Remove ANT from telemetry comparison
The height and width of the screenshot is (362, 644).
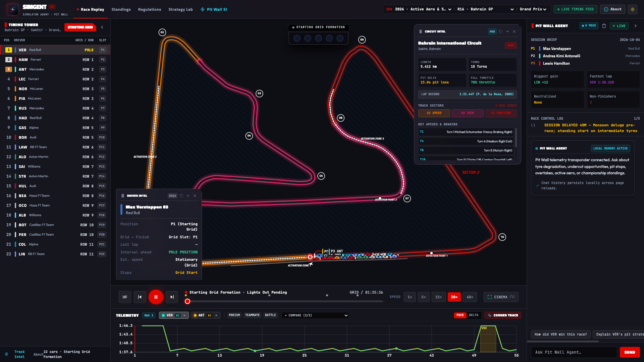point(216,315)
